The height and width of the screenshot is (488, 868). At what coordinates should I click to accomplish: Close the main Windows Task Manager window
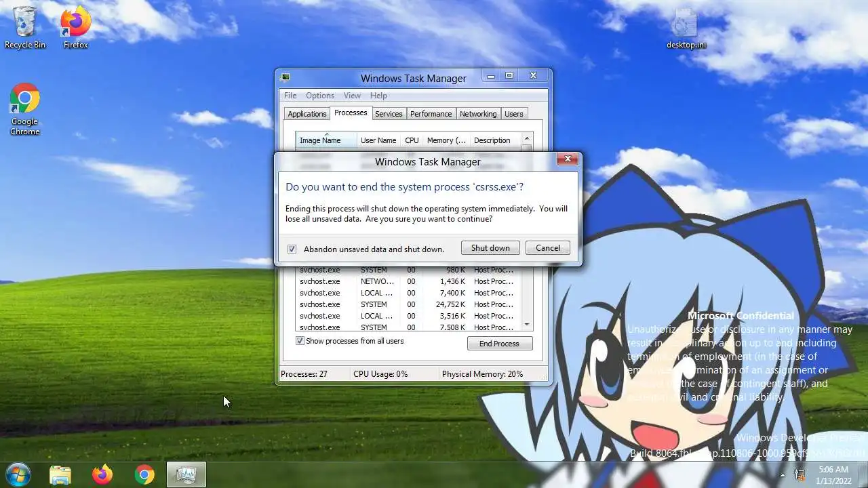click(533, 76)
